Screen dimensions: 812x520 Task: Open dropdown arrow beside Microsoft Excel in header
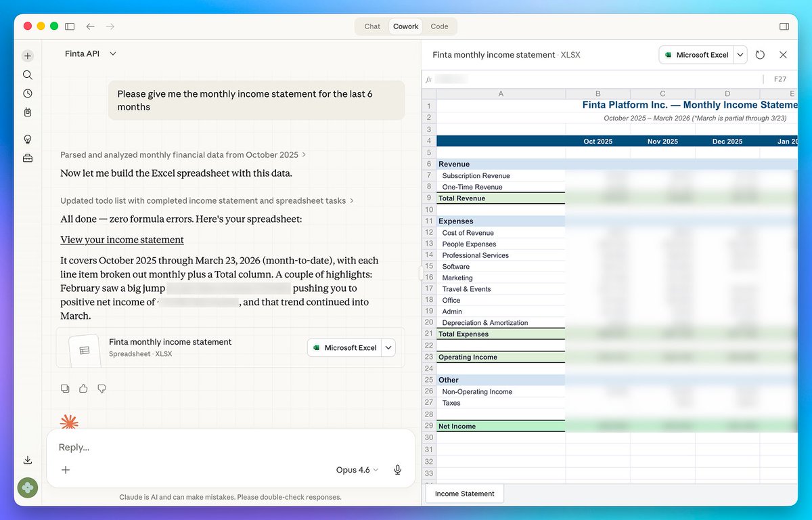click(740, 55)
